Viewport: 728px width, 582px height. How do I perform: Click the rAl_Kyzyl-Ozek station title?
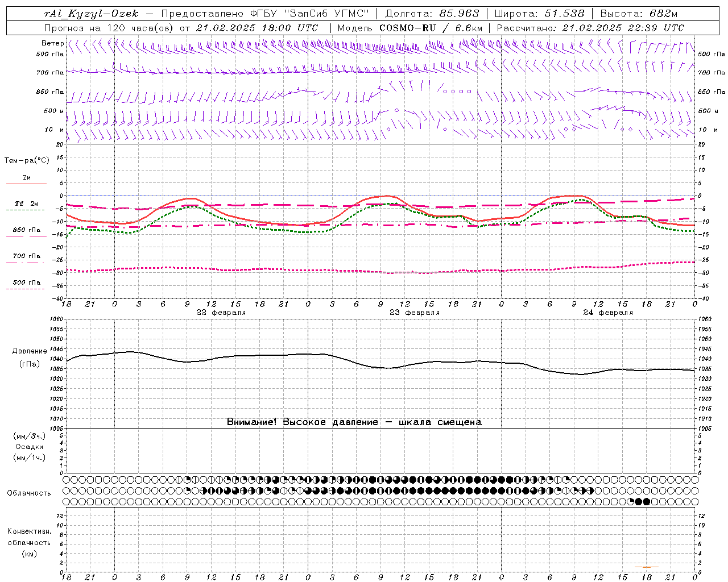coord(91,14)
